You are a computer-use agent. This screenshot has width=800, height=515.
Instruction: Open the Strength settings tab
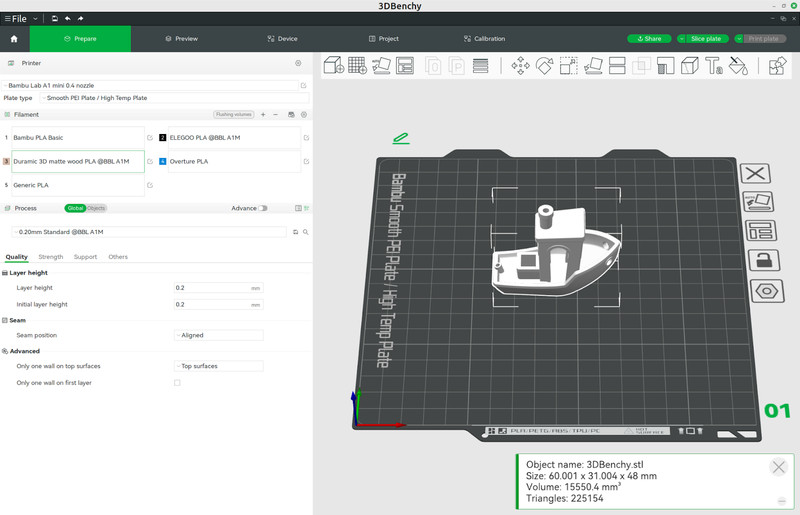51,257
